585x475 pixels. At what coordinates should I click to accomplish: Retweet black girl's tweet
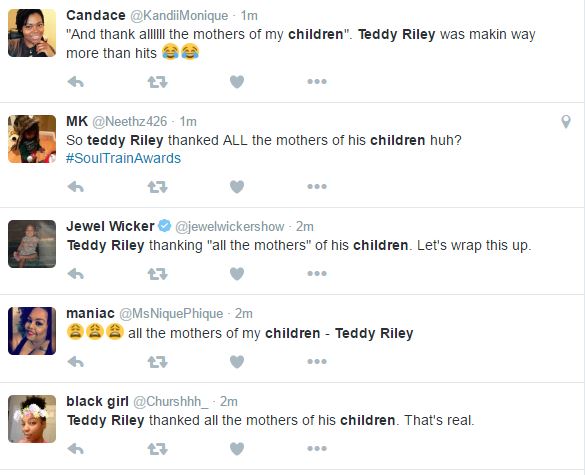[x=157, y=449]
